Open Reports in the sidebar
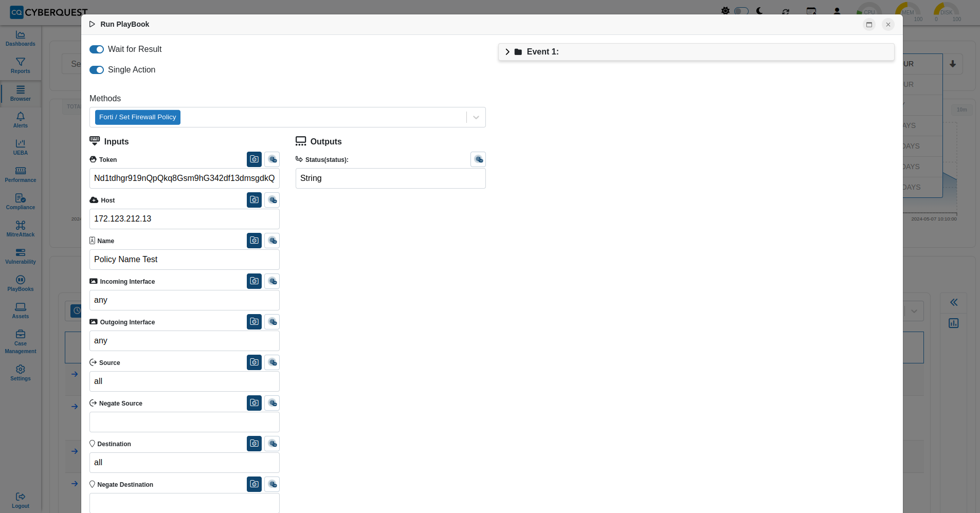 (21, 66)
